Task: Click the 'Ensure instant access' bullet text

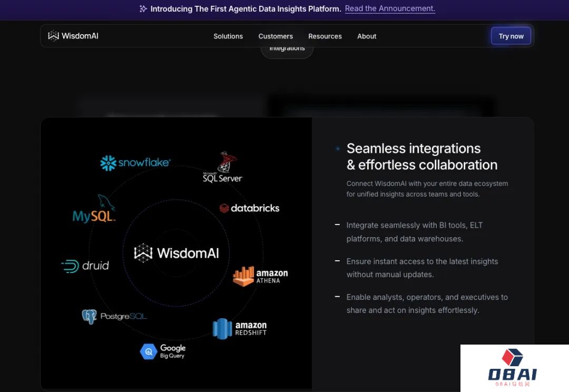Action: (422, 268)
